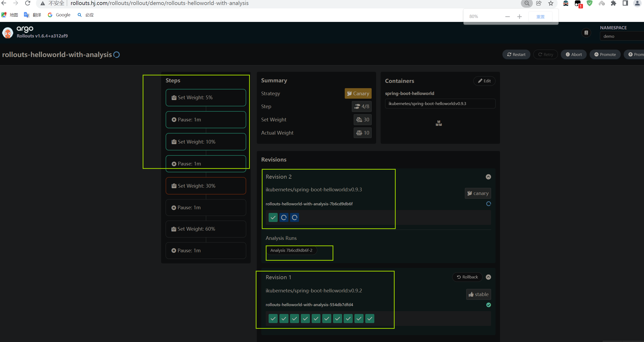This screenshot has width=644, height=342.
Task: Click the ready pod in Revision 2
Action: pyautogui.click(x=273, y=217)
